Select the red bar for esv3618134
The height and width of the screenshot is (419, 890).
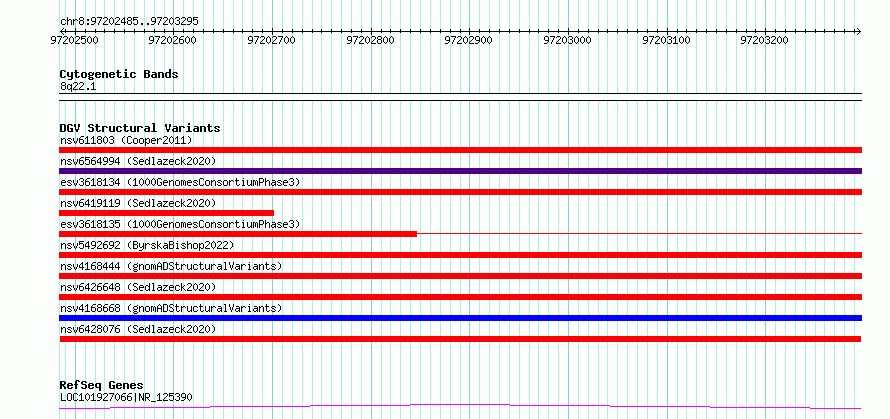[460, 192]
